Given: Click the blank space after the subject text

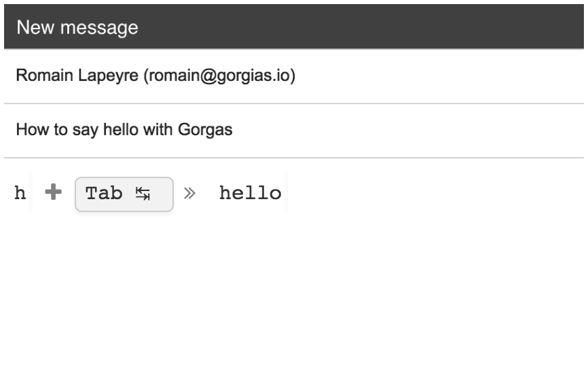Looking at the screenshot, I should (407, 130).
